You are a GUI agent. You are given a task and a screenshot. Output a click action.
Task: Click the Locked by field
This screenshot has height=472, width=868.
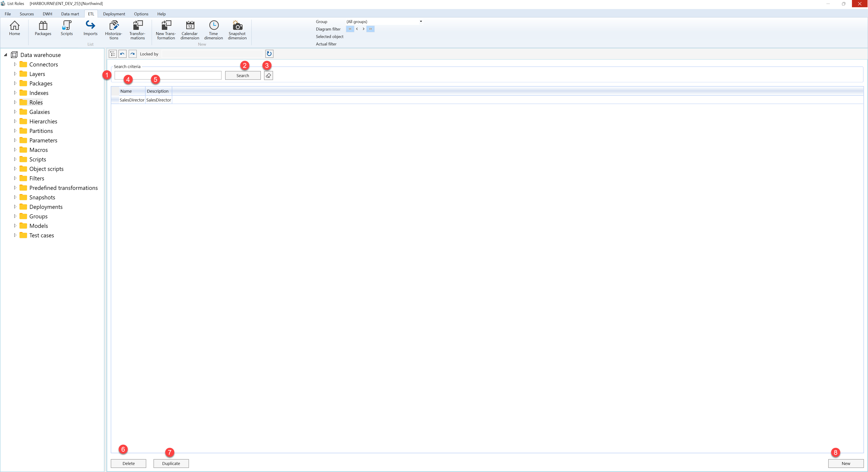[212, 54]
